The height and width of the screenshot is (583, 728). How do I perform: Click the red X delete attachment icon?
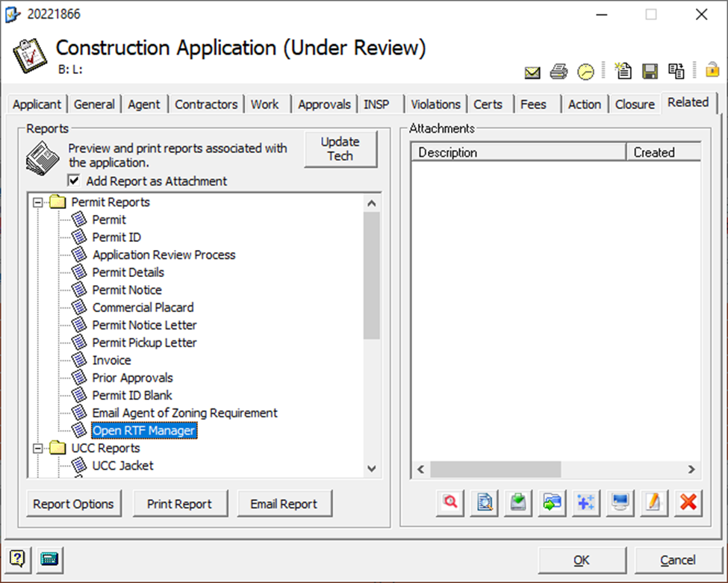click(688, 502)
